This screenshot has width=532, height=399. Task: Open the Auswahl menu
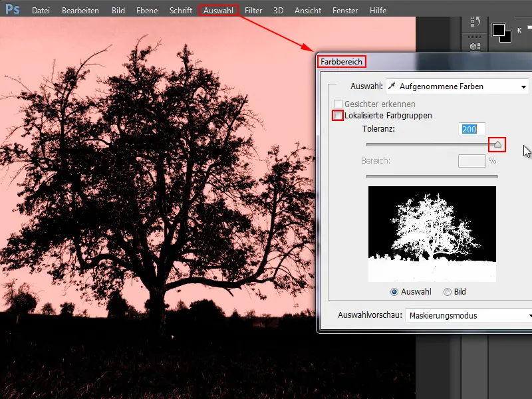[x=219, y=11]
